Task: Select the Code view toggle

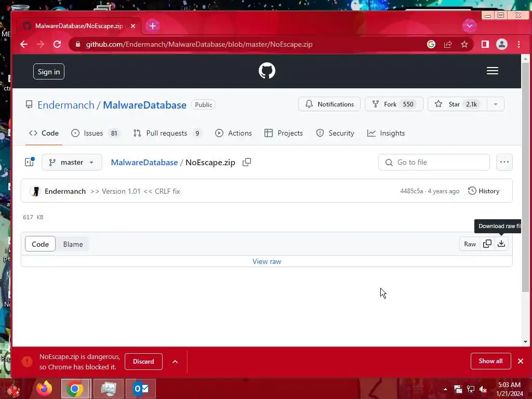Action: (x=40, y=244)
